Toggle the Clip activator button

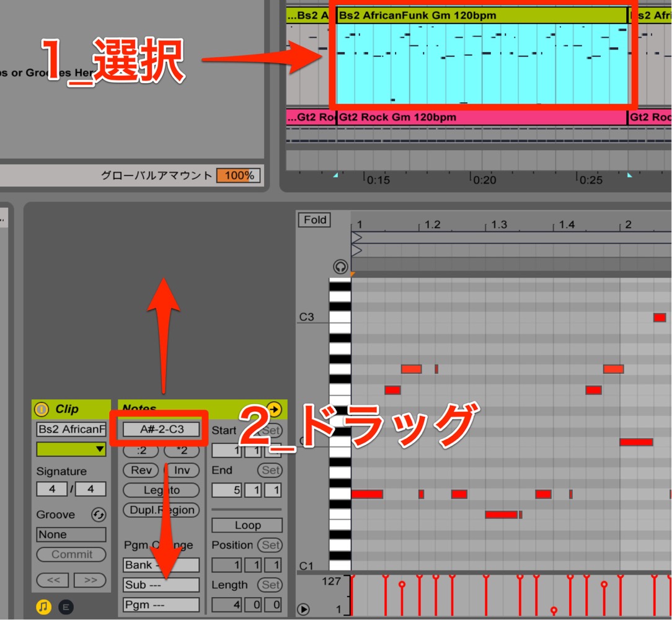coord(42,409)
